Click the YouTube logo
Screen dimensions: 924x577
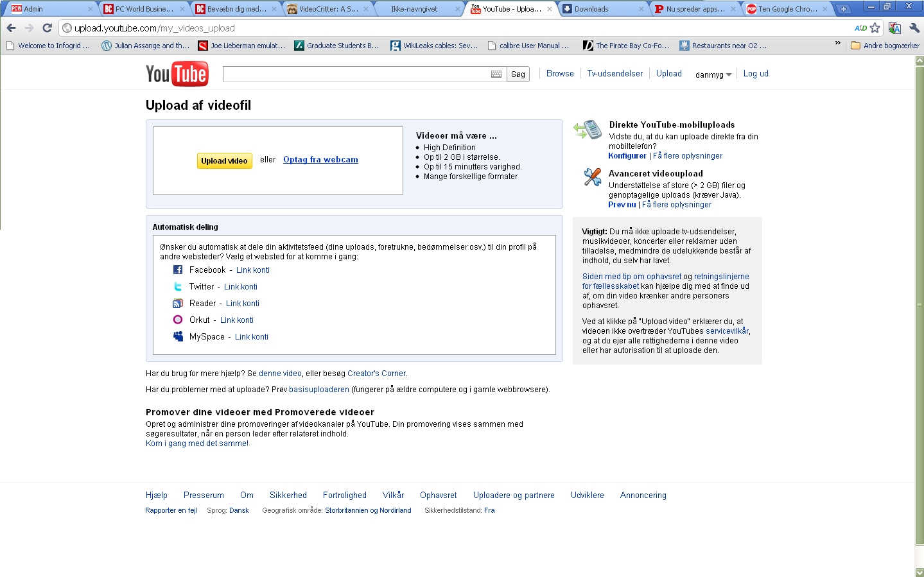pos(177,74)
